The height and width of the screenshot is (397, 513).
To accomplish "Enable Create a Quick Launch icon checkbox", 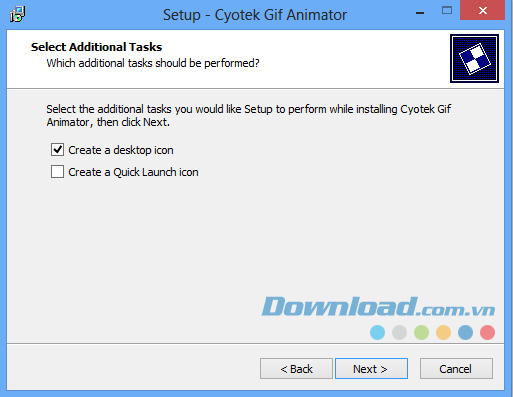I will 57,172.
